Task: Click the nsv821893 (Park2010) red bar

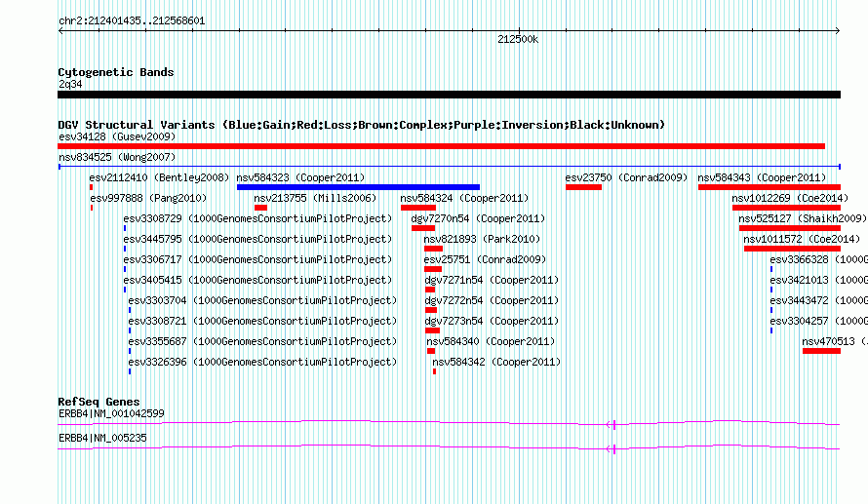Action: (433, 249)
